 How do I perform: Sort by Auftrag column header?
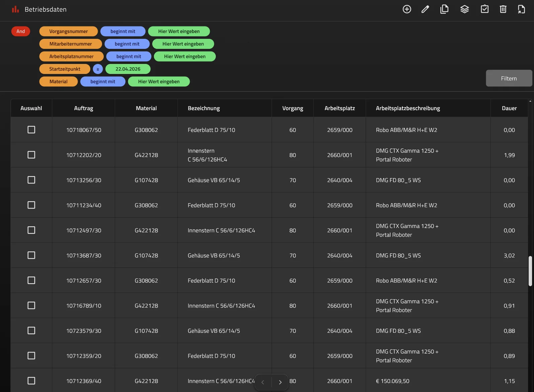[84, 108]
